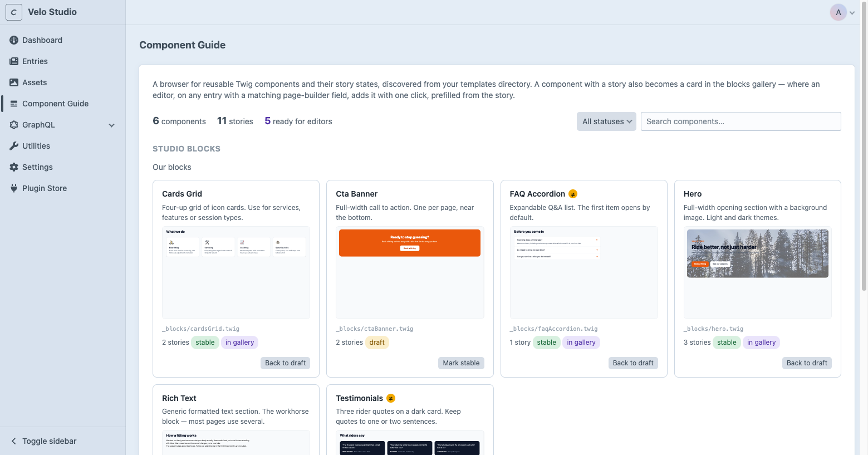Open the All statuses filter dropdown
The image size is (868, 455).
click(606, 121)
